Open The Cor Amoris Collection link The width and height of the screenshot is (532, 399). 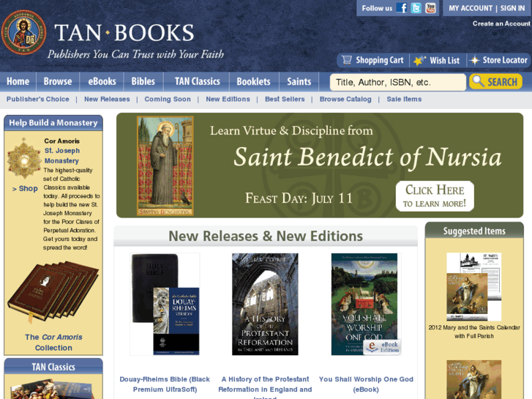coord(53,343)
